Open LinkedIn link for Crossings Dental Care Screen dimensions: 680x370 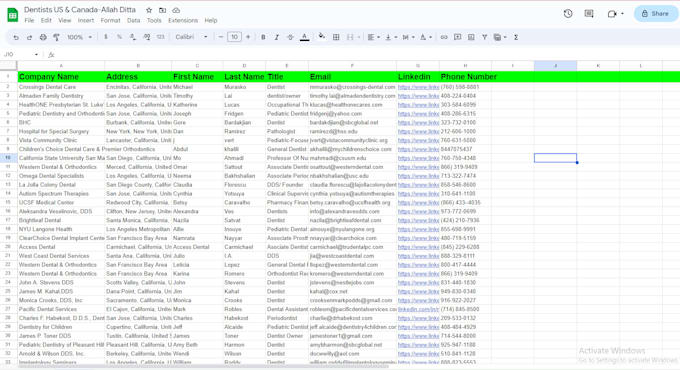(x=418, y=87)
